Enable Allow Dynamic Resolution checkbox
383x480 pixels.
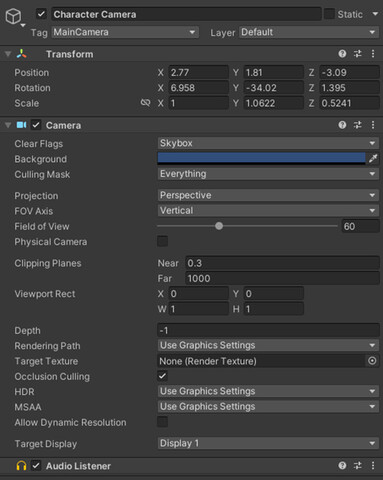(163, 422)
